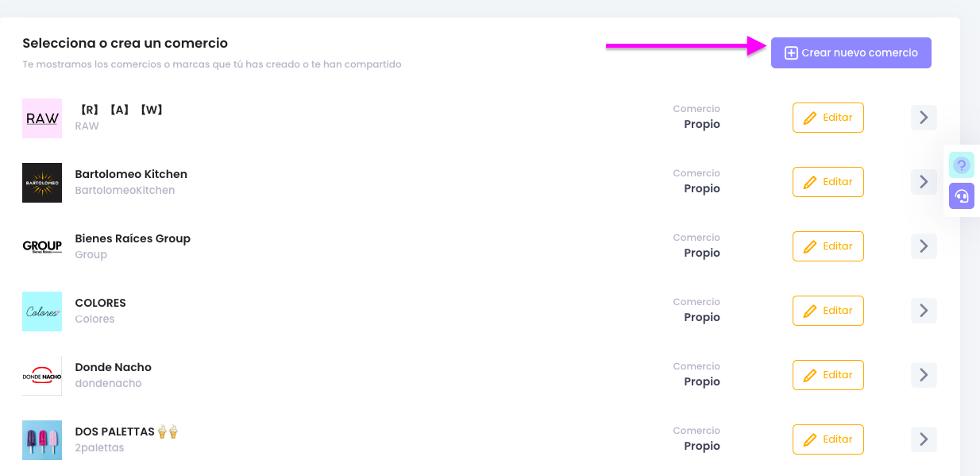Click the pencil icon for DOS PALETTAS
Viewport: 980px width, 476px height.
(812, 439)
